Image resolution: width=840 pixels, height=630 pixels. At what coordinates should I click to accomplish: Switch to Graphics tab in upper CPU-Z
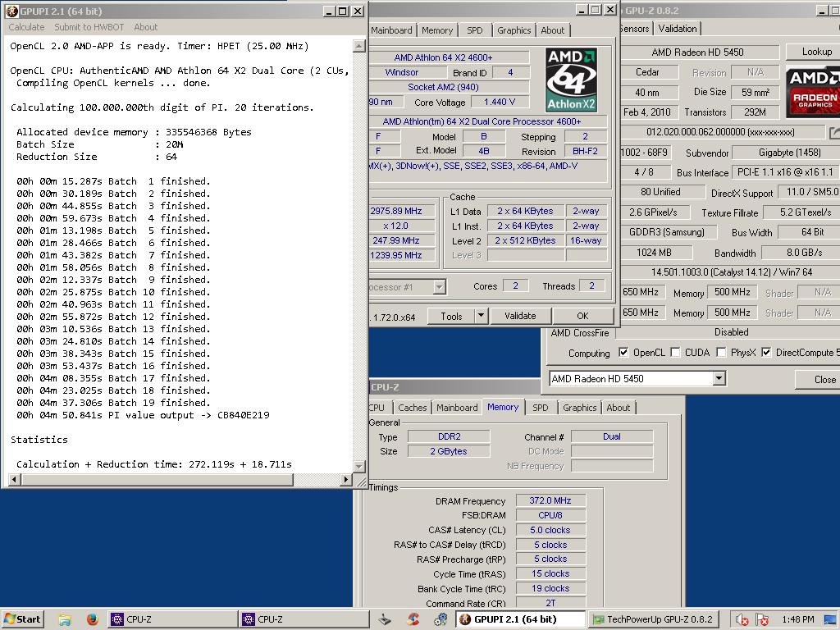514,30
